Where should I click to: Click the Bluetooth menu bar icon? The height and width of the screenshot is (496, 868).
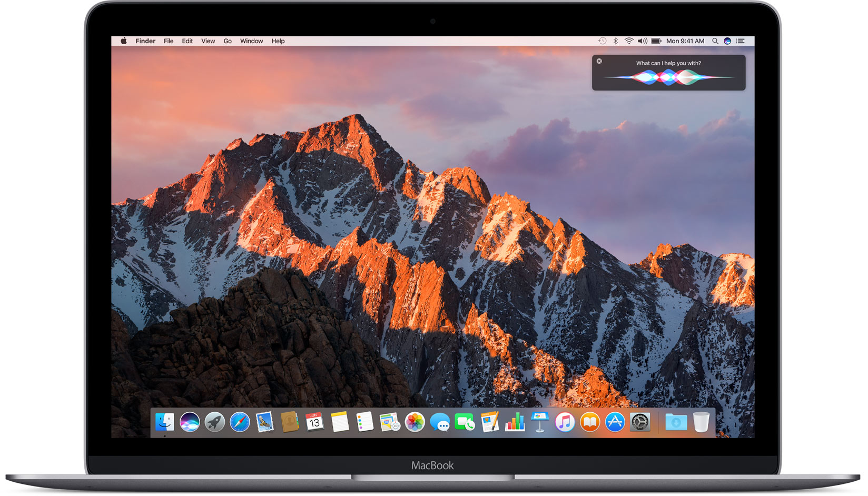click(x=616, y=41)
